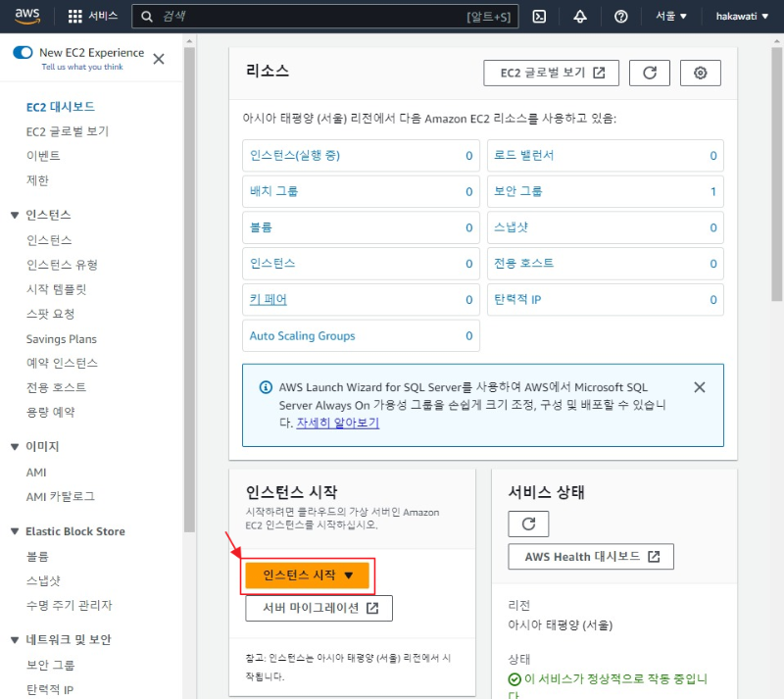Close the New EC2 Experience panel
784x699 pixels.
(x=158, y=58)
